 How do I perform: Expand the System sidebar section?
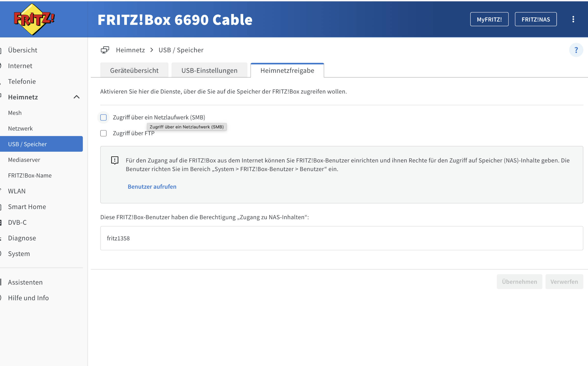19,254
